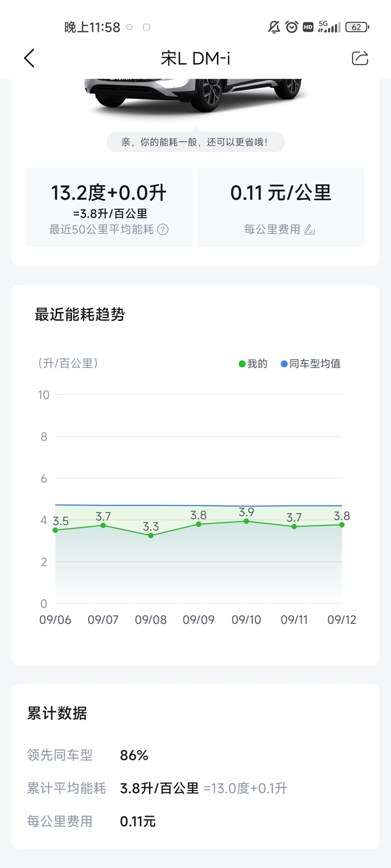Tap the 09/12 data point showing 3.8
This screenshot has height=868, width=391.
342,525
